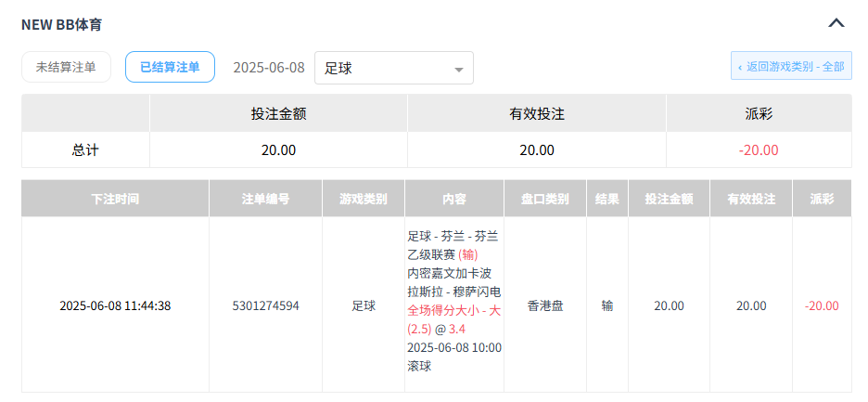Click 返回游戏类别 - 全部 button

[x=791, y=67]
